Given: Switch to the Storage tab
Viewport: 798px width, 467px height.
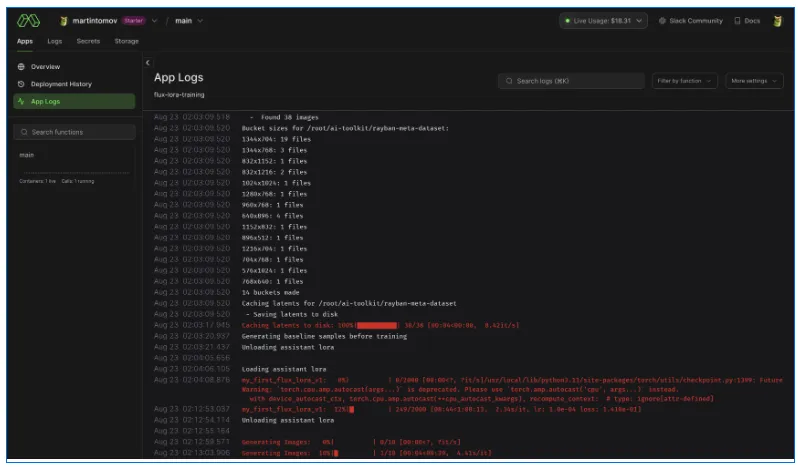Looking at the screenshot, I should pos(126,41).
